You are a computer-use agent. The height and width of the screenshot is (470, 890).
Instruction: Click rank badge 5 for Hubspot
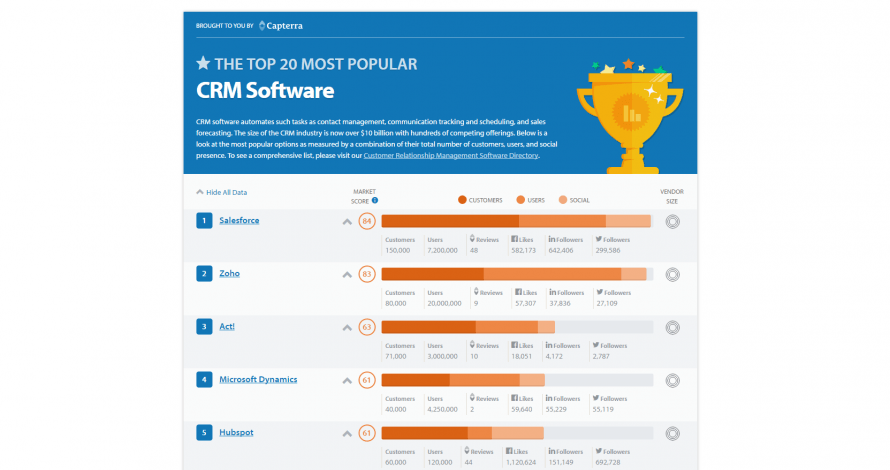click(204, 433)
